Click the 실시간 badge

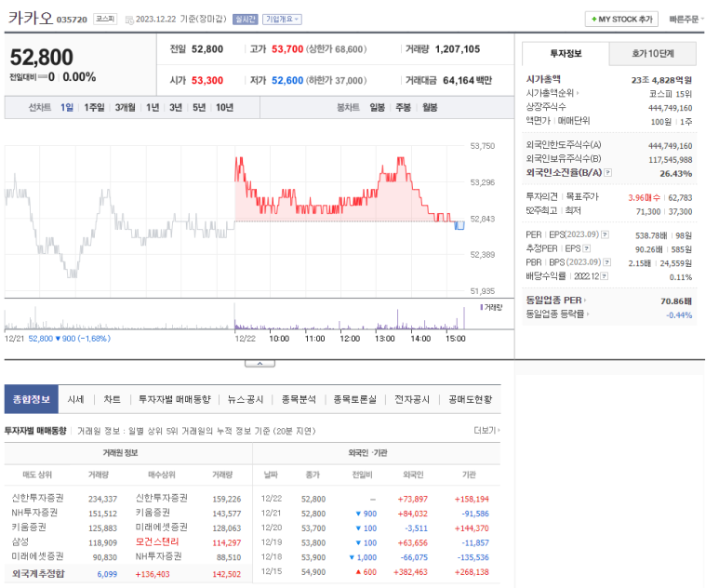[x=246, y=20]
